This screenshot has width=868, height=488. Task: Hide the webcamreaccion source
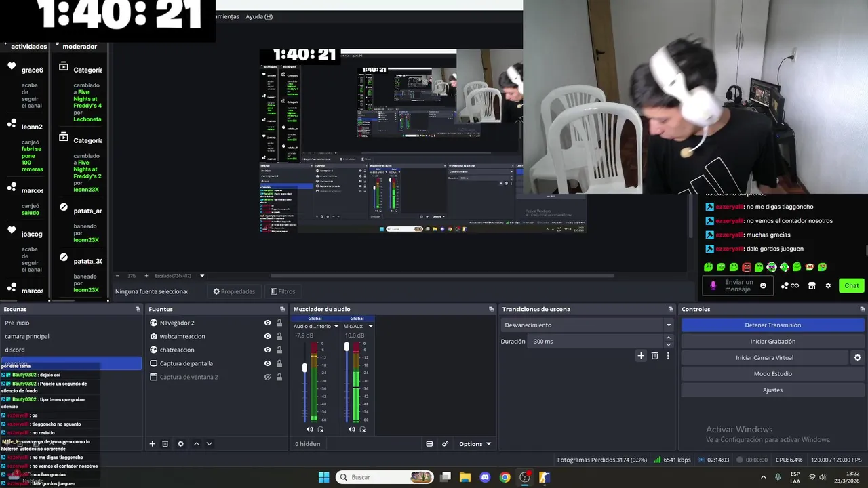268,336
